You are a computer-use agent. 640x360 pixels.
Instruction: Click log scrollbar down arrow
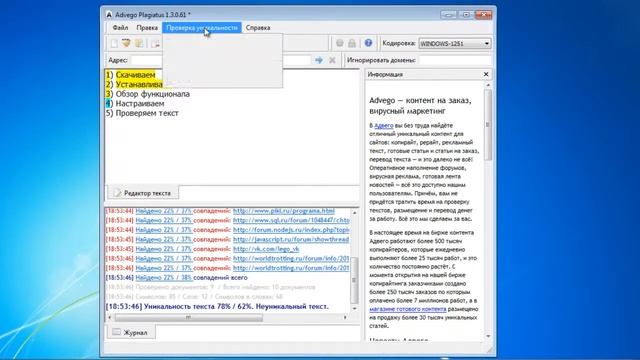point(354,308)
